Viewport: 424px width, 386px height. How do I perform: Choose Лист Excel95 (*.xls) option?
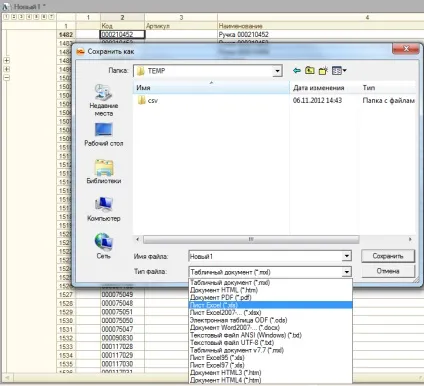(x=270, y=358)
